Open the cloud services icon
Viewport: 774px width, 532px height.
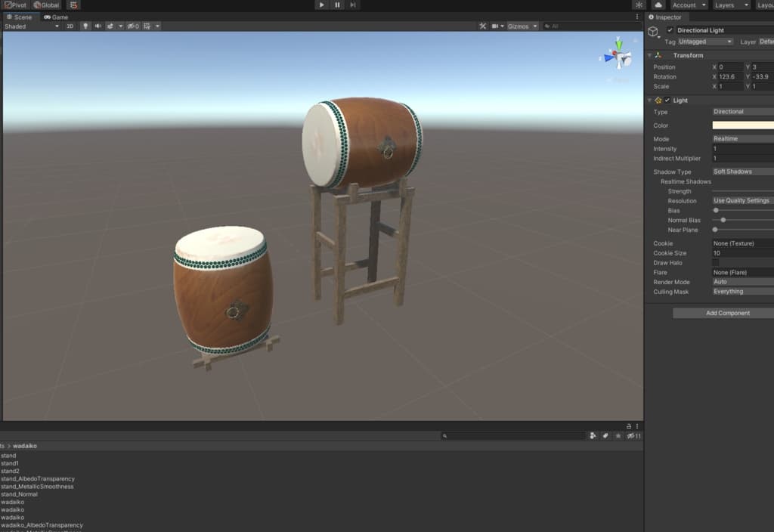(x=658, y=5)
